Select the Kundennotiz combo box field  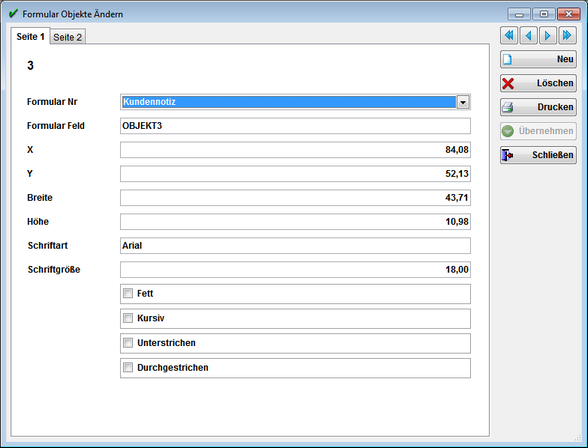pos(295,102)
